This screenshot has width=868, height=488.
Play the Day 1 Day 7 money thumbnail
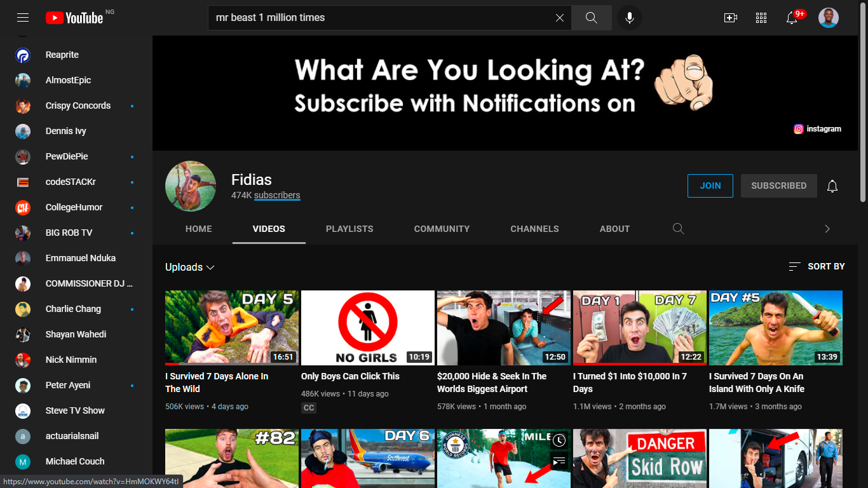(x=640, y=328)
